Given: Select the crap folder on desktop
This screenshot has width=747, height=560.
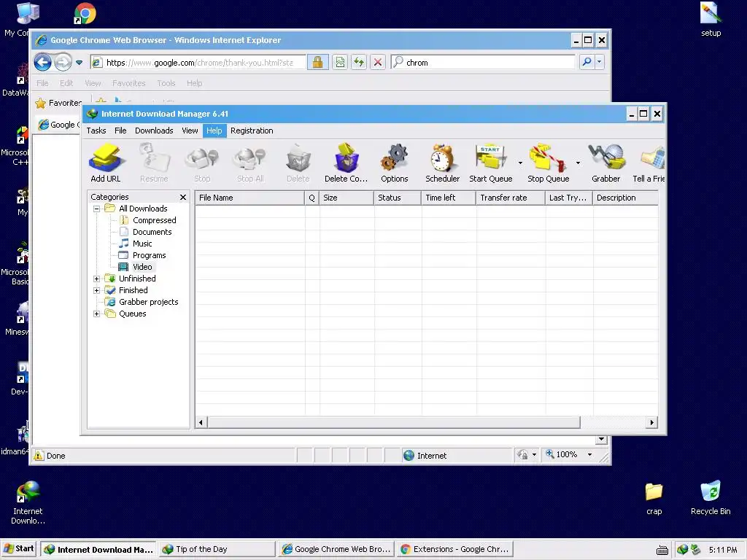Looking at the screenshot, I should tap(654, 499).
